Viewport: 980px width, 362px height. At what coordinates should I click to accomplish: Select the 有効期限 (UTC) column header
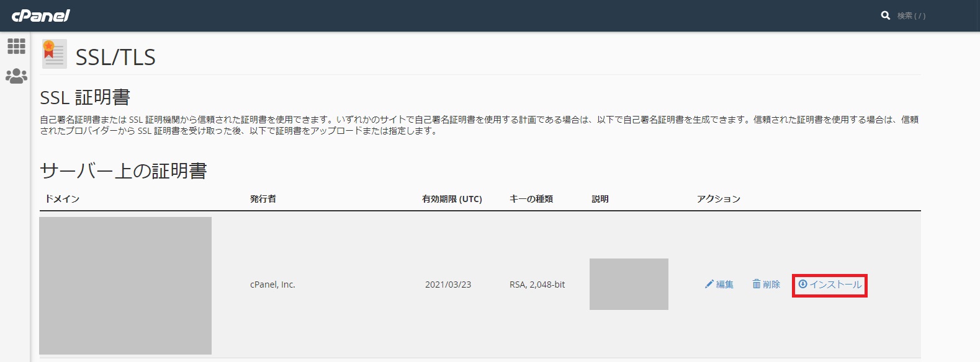[x=452, y=199]
